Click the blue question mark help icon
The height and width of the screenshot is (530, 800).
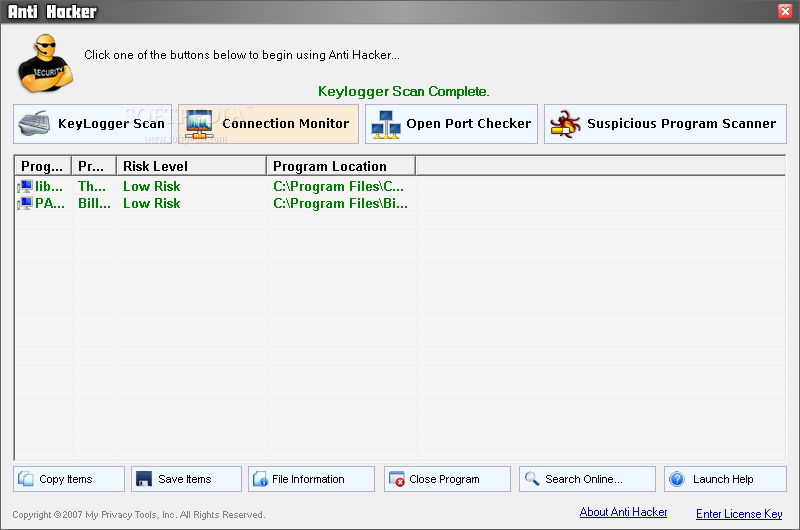pos(677,478)
